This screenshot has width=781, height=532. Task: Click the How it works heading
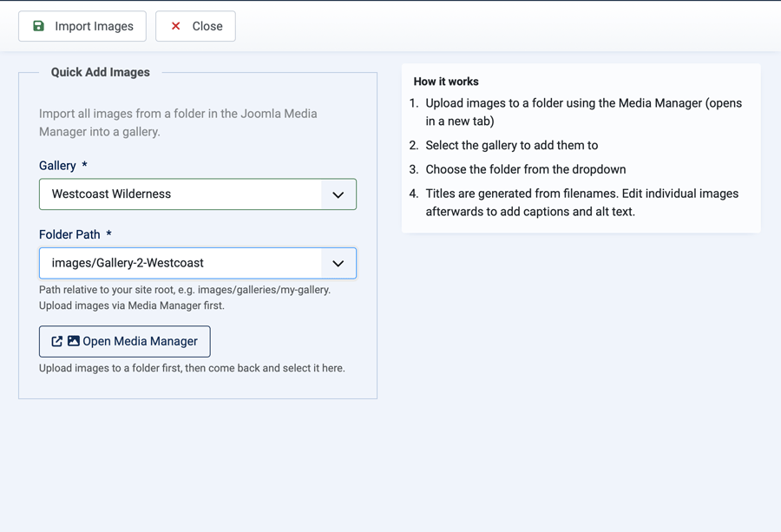tap(446, 82)
